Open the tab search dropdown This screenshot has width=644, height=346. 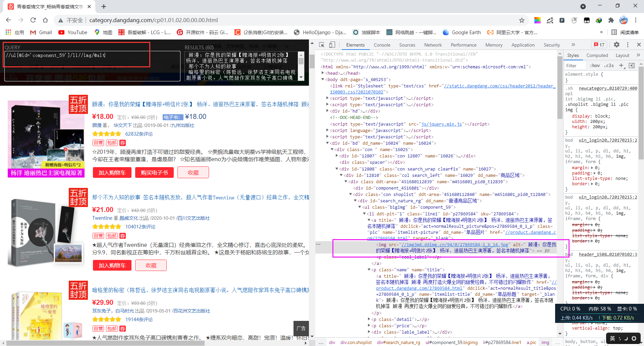[583, 6]
